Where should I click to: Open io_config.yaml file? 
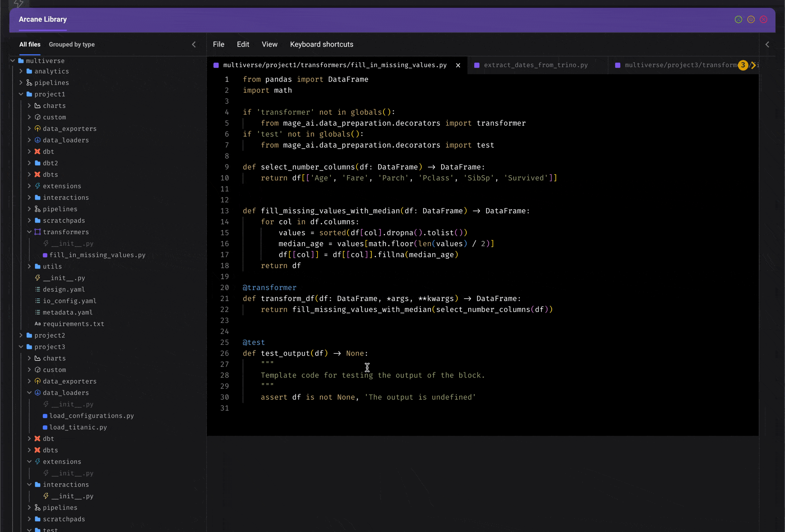coord(69,301)
